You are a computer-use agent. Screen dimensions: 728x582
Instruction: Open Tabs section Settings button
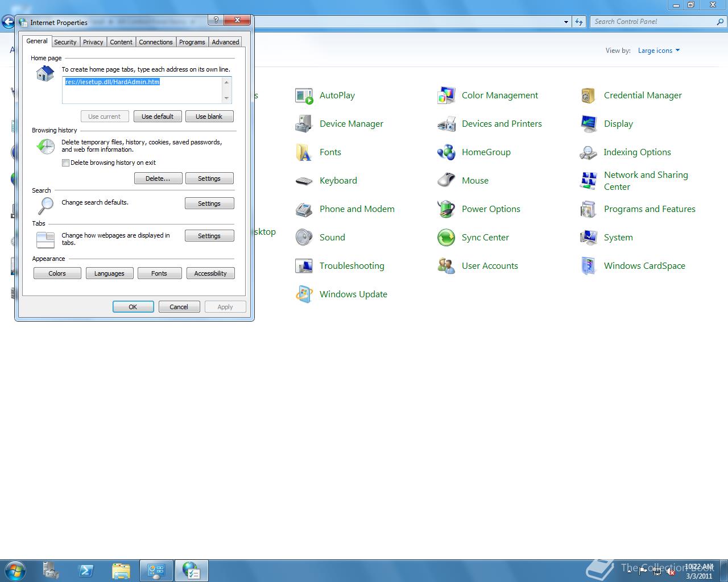209,236
